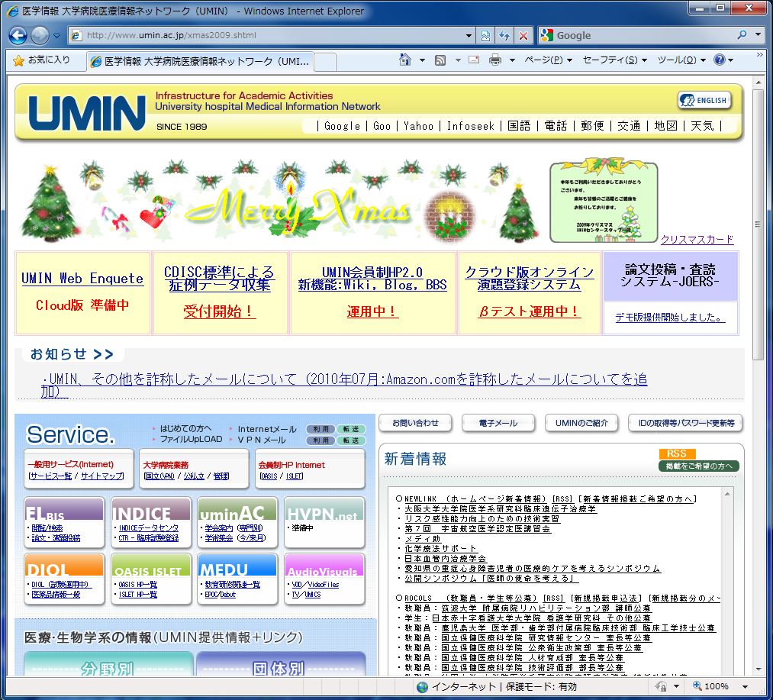
Task: Open the Infoseek link in header
Action: [x=470, y=126]
